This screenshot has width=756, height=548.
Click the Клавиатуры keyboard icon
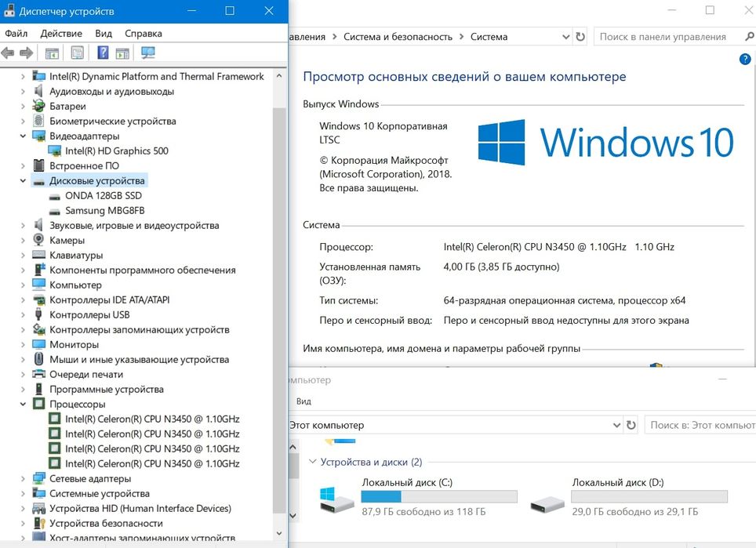point(38,255)
